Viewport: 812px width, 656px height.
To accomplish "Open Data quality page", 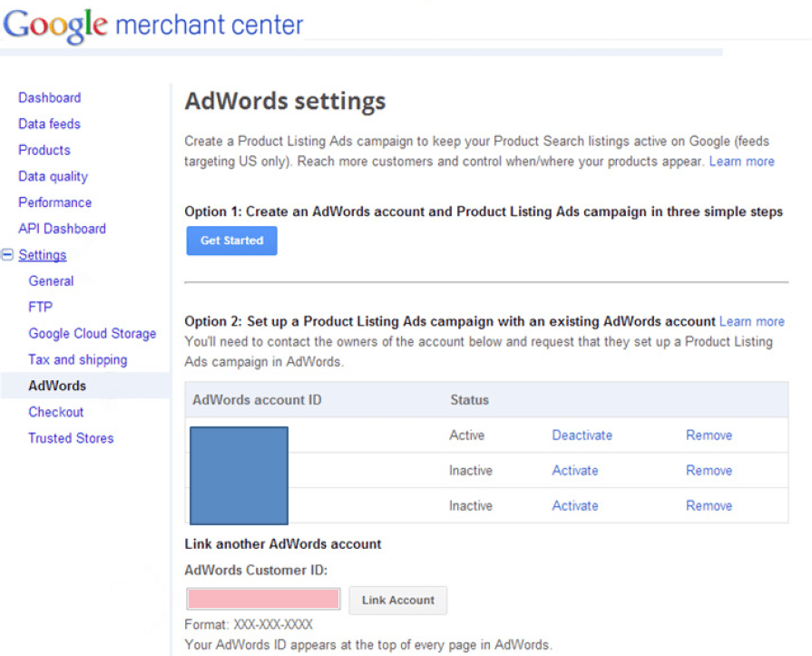I will coord(54,177).
